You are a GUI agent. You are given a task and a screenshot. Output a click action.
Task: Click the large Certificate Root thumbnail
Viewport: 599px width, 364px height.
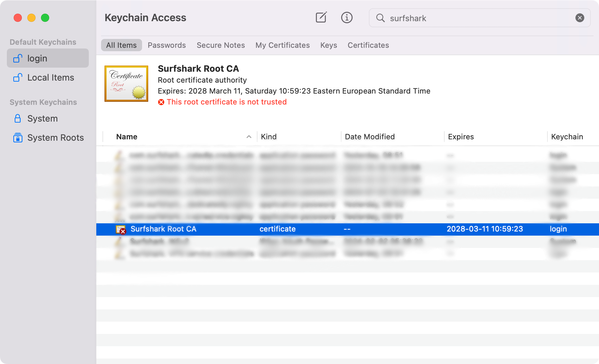(x=126, y=84)
